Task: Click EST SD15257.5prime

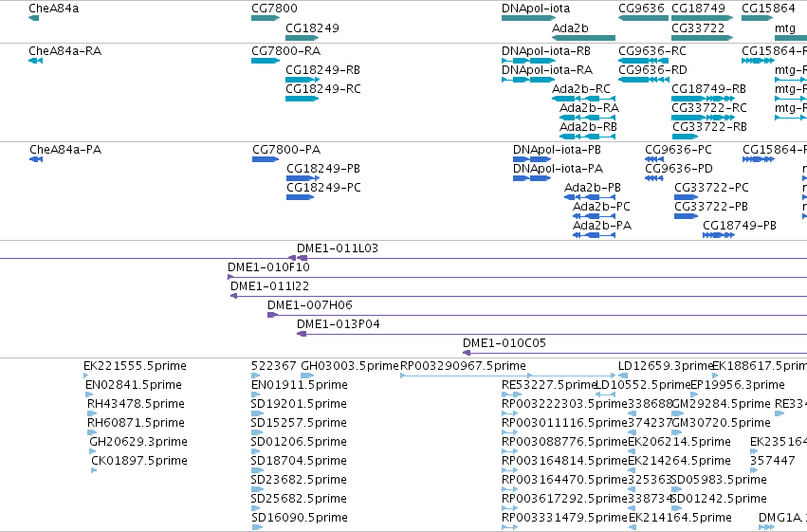Action: tap(299, 423)
